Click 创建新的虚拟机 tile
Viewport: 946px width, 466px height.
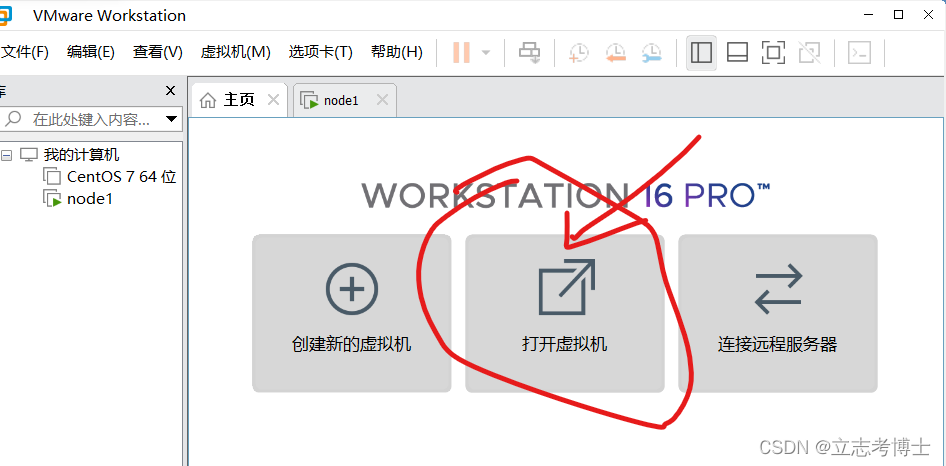coord(352,313)
